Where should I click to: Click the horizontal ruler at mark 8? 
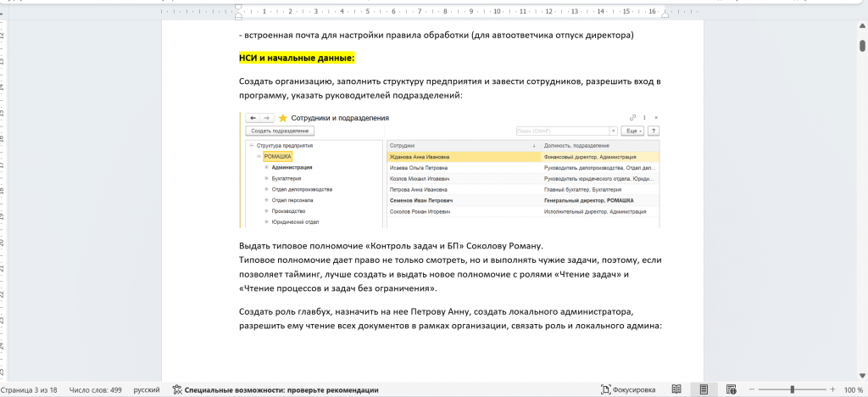tap(445, 11)
